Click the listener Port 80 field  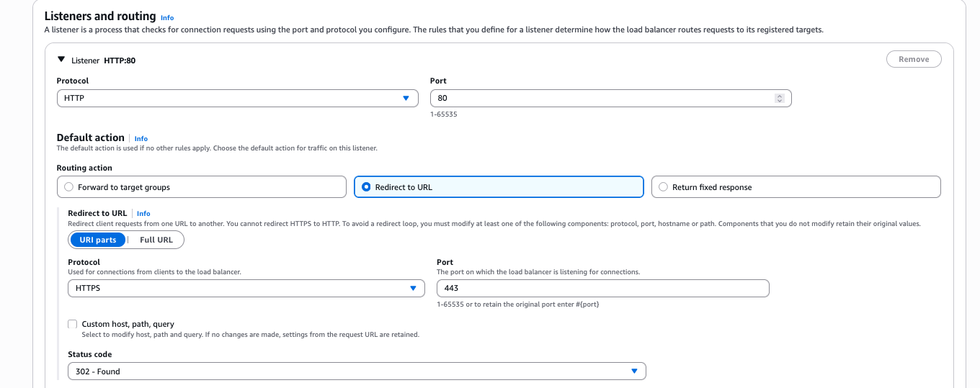(x=611, y=98)
